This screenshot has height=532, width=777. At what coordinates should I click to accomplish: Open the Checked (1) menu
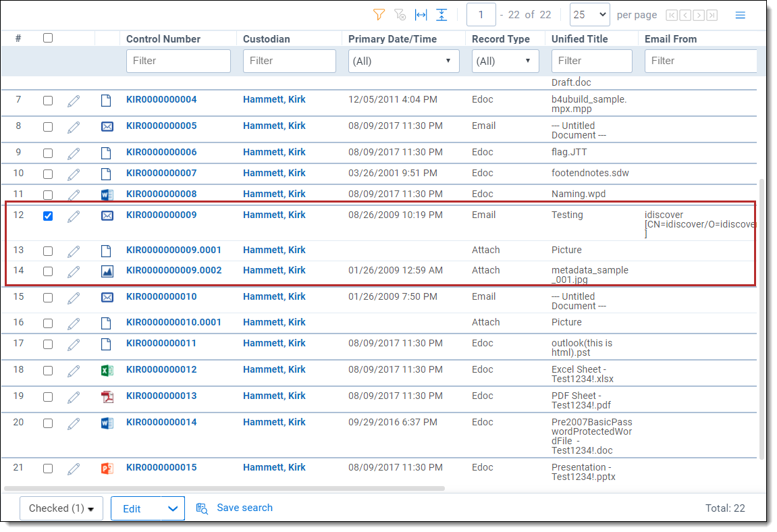pos(61,509)
